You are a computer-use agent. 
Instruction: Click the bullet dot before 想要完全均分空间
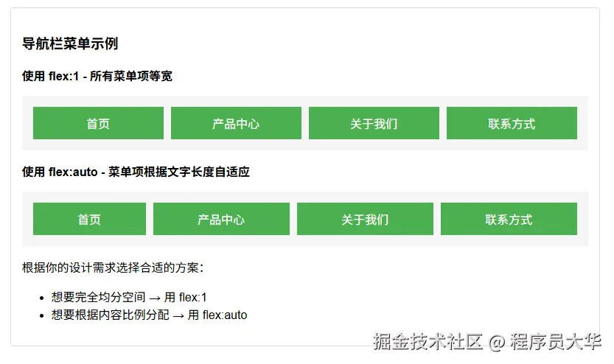[41, 298]
